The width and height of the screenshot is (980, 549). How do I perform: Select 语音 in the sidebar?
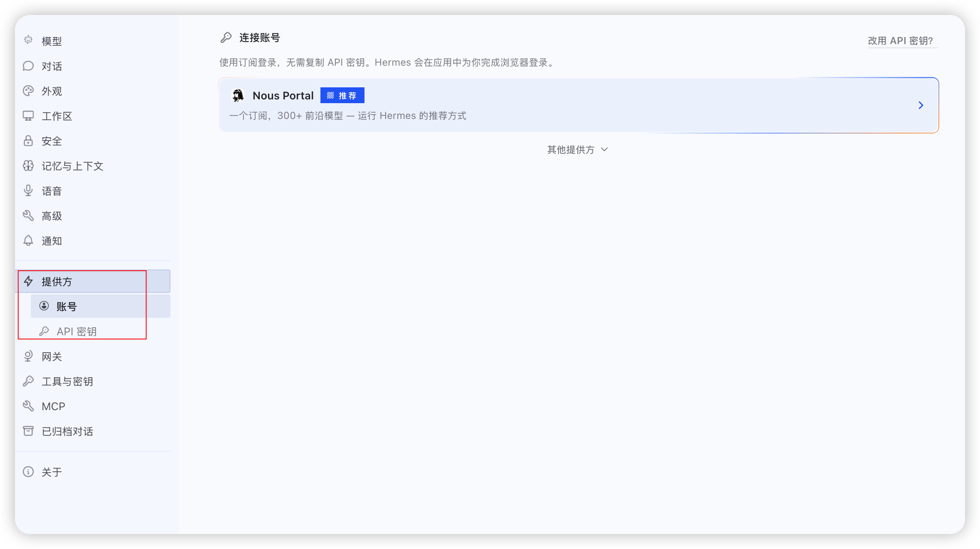click(93, 191)
